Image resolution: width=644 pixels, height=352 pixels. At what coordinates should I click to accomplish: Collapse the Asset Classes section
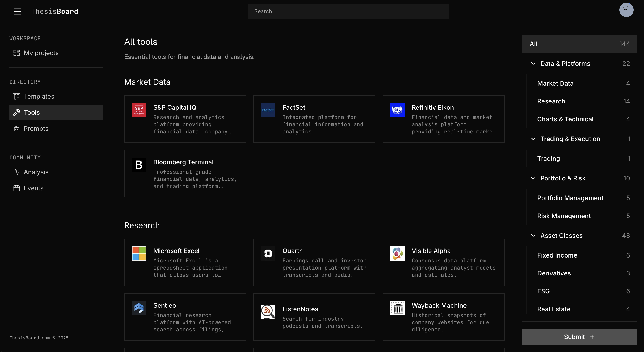[533, 235]
